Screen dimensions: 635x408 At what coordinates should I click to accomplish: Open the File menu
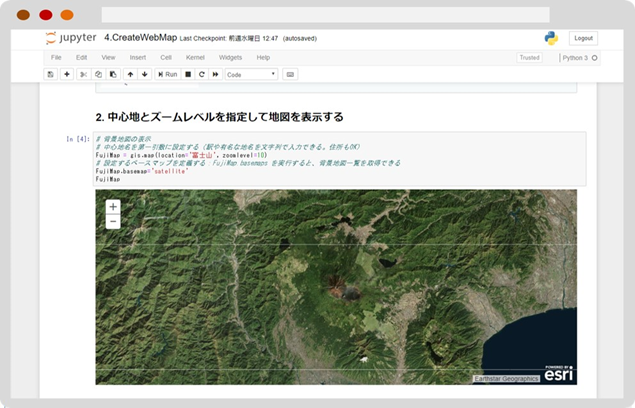(x=56, y=58)
